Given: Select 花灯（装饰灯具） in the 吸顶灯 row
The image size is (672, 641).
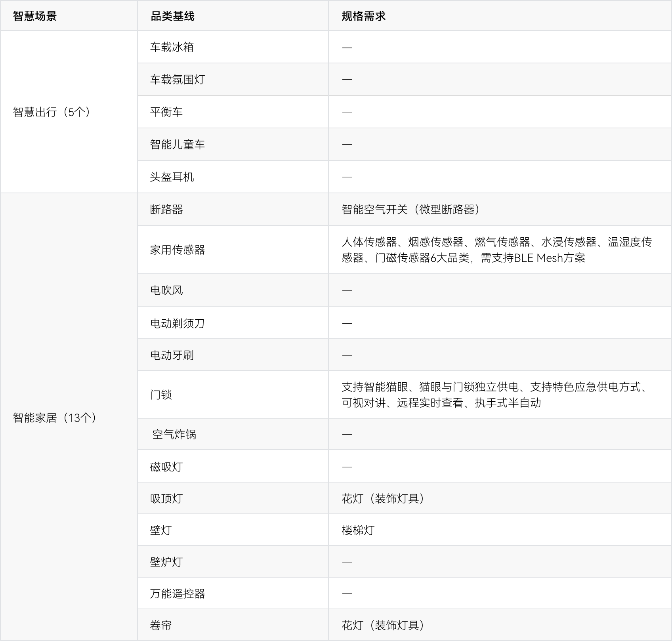Looking at the screenshot, I should pos(383,499).
